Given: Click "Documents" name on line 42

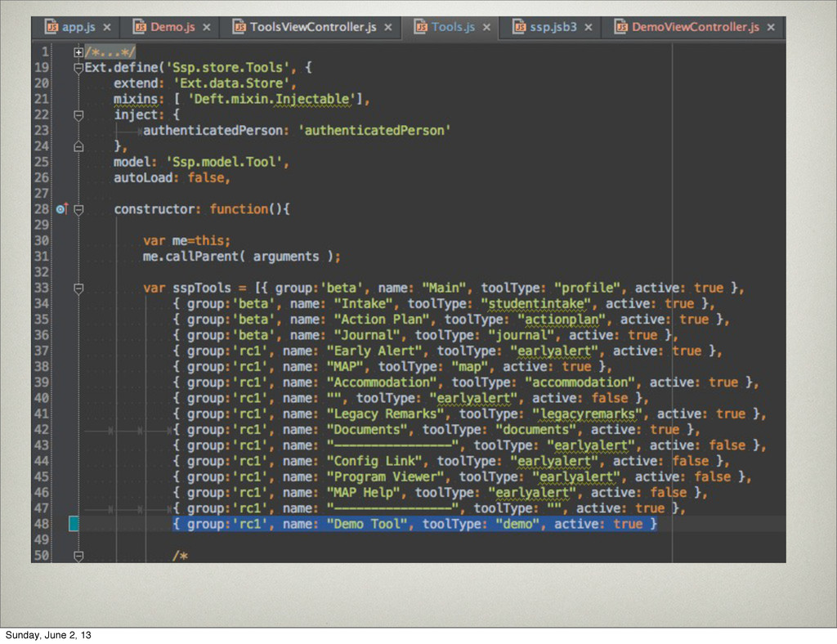Looking at the screenshot, I should point(367,430).
